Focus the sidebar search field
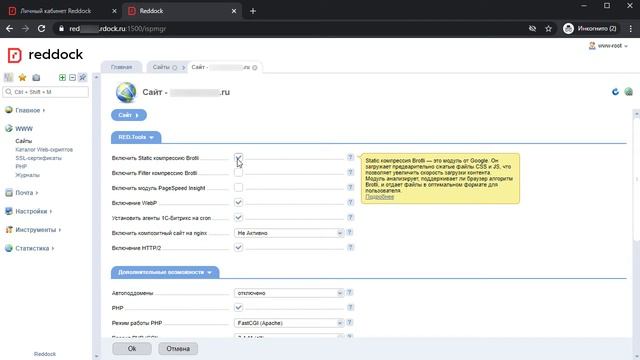 (x=46, y=92)
